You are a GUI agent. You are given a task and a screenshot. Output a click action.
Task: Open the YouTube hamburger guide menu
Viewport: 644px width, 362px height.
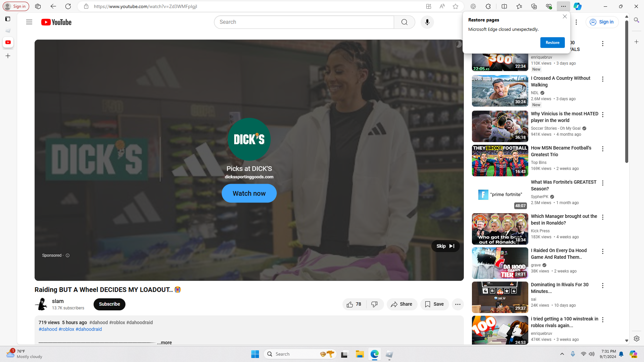coord(29,22)
